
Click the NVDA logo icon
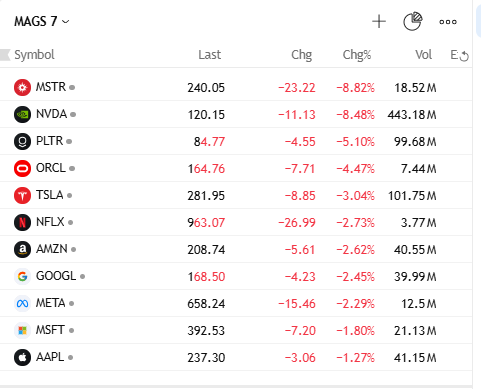point(22,114)
